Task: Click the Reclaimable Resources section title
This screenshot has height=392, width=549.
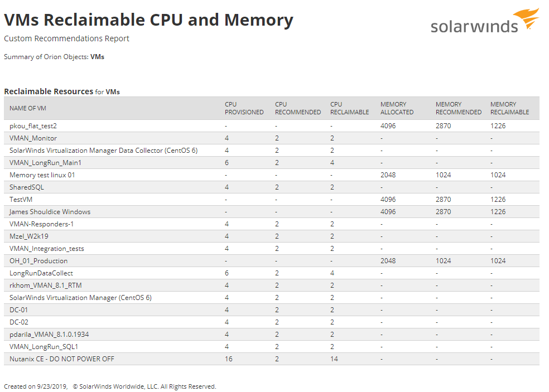Action: point(49,91)
